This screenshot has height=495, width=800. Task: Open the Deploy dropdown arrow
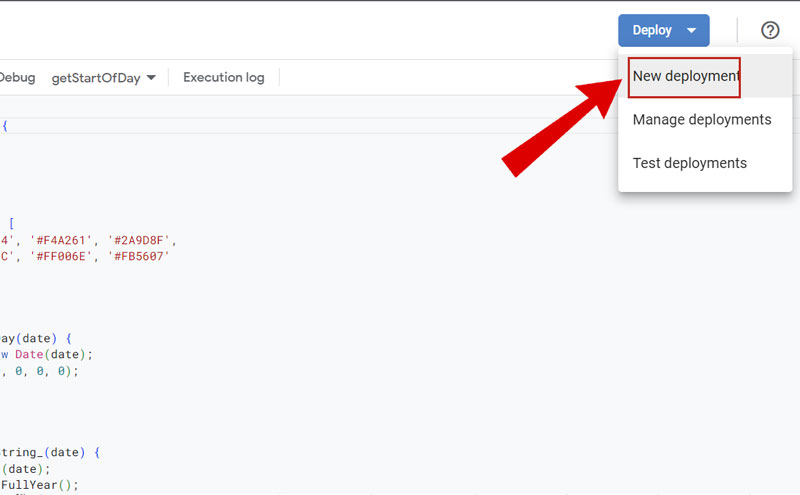[x=692, y=31]
